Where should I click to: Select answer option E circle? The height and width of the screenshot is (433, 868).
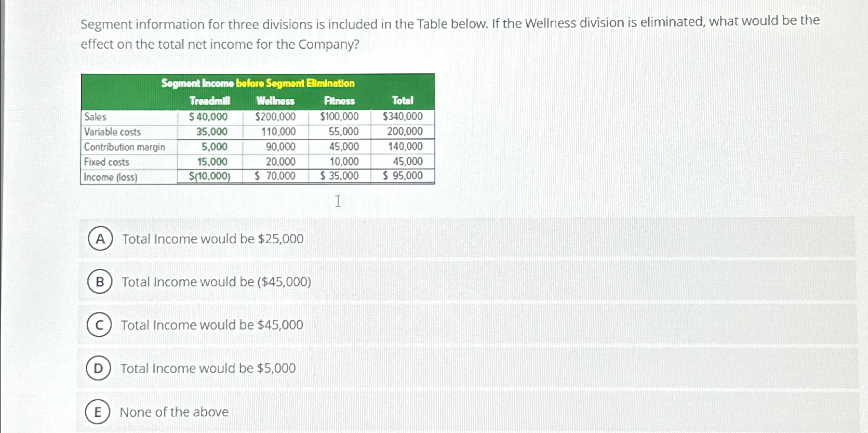point(99,412)
